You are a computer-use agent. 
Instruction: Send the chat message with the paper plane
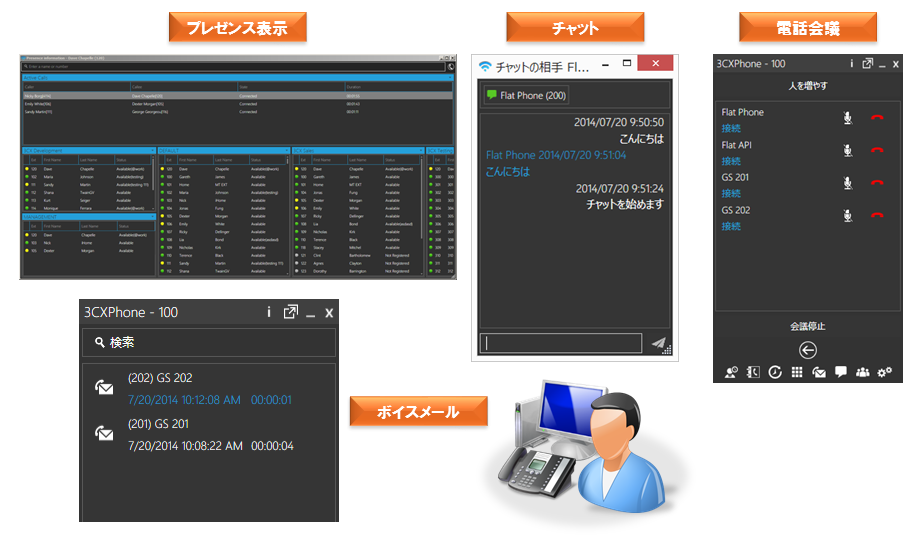click(658, 343)
